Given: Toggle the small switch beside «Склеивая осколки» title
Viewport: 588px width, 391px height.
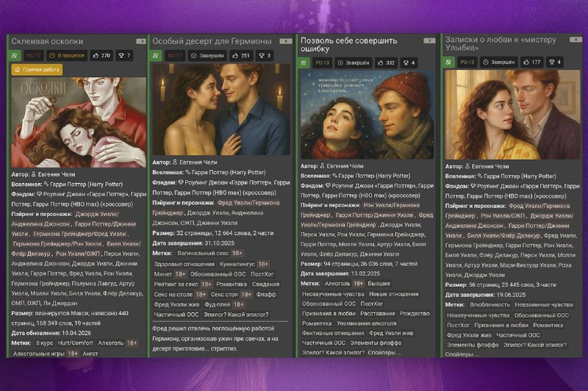Looking at the screenshot, I should click(141, 41).
